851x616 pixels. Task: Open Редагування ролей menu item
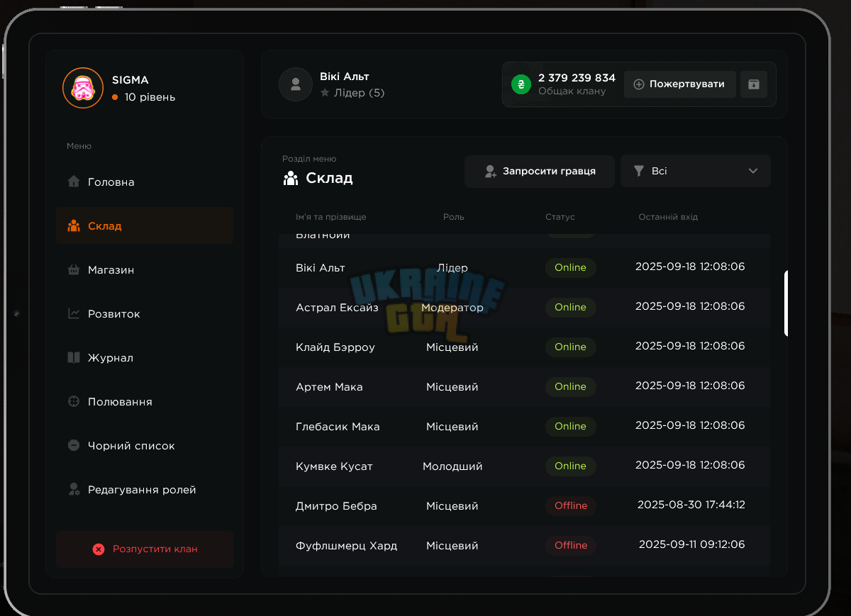[x=145, y=489]
